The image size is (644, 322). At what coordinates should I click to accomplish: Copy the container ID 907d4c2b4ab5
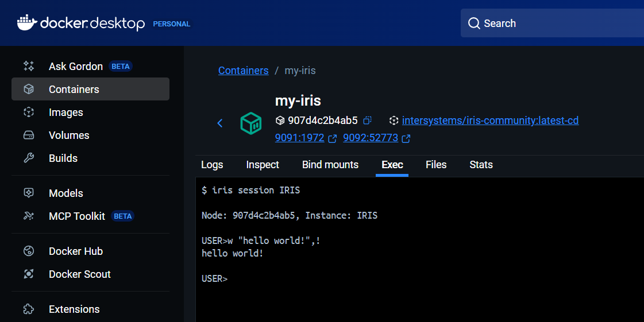tap(368, 121)
